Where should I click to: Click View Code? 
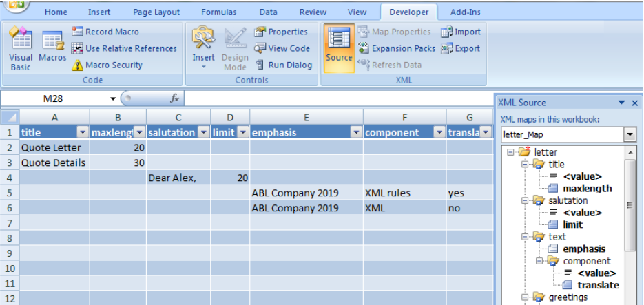282,48
